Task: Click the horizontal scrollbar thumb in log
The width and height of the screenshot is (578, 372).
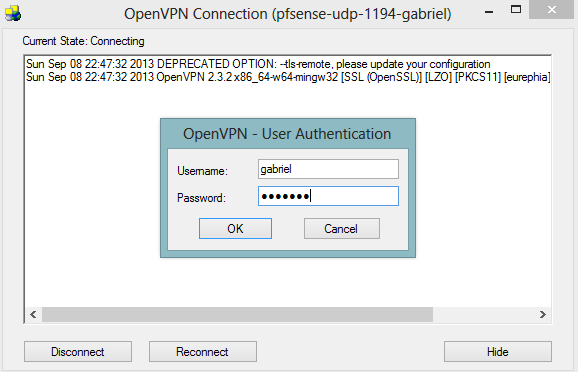Action: (x=237, y=314)
